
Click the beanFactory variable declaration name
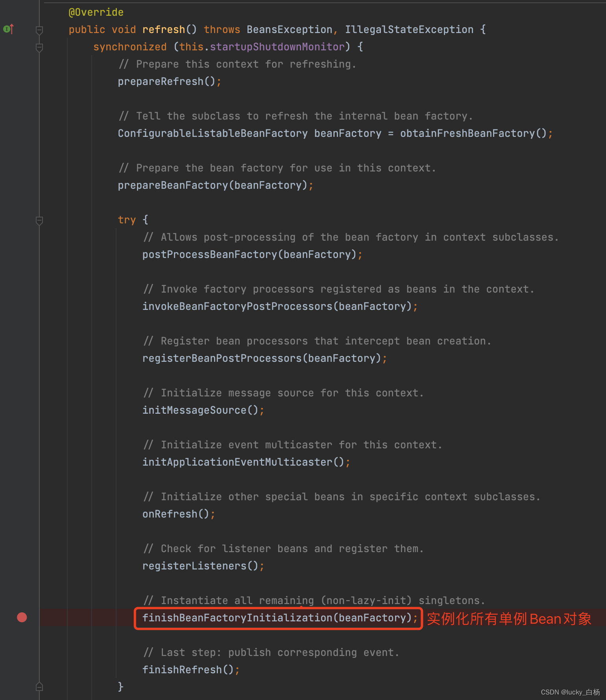click(x=348, y=133)
